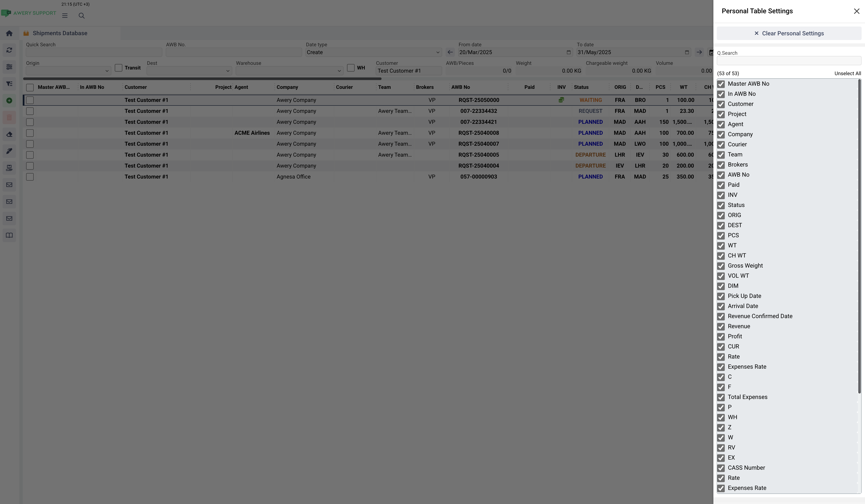Viewport: 865px width, 504px height.
Task: Open the sliders settings icon
Action: pos(9,67)
